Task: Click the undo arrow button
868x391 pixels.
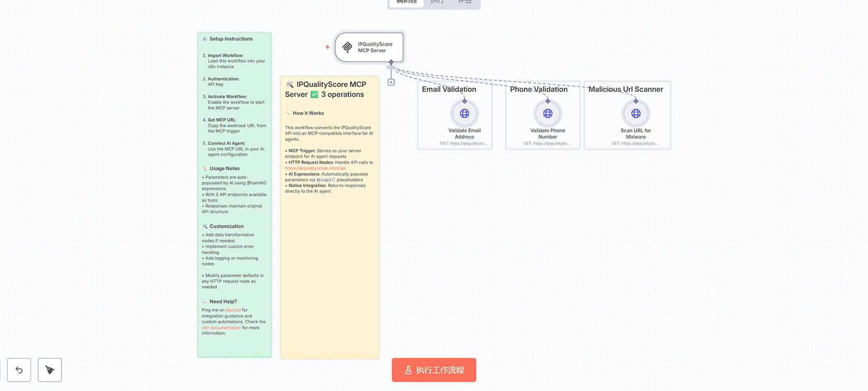Action: [x=19, y=370]
